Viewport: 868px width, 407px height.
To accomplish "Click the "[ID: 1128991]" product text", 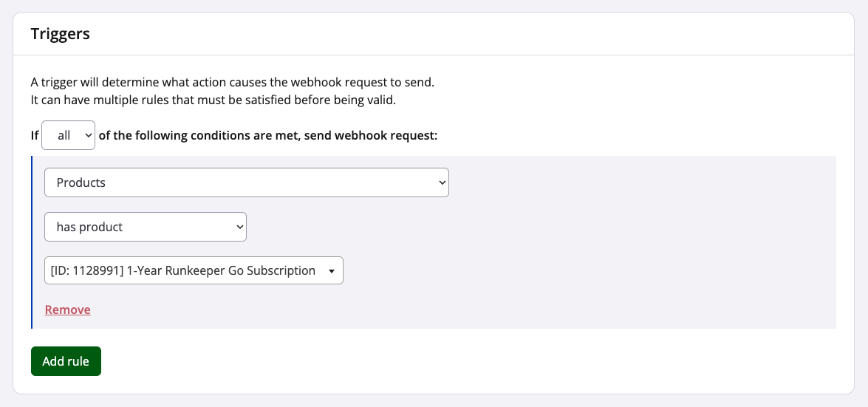I will coord(85,271).
